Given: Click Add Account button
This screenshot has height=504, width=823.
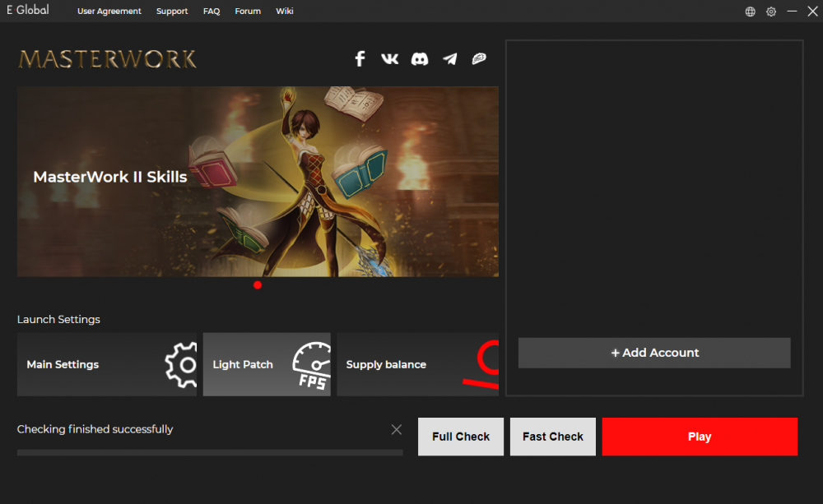Looking at the screenshot, I should tap(654, 353).
